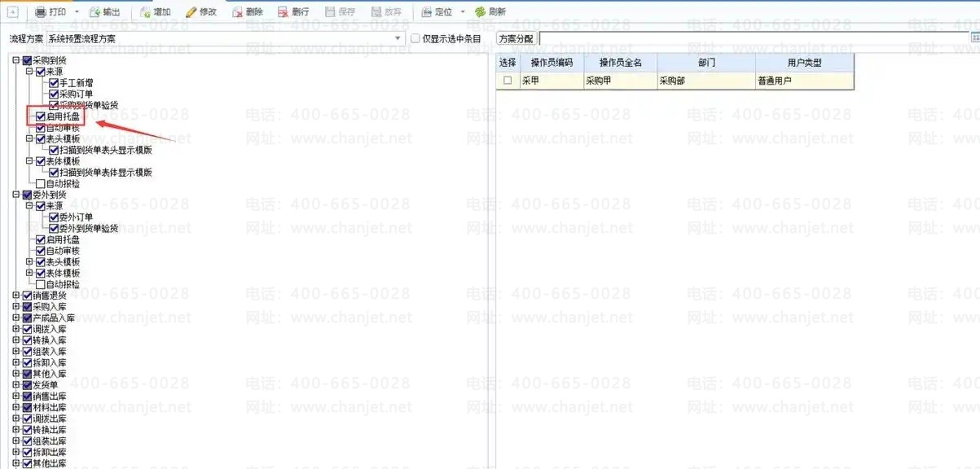Select the checkbox for operator 采甲 row
The width and height of the screenshot is (980, 469).
508,81
